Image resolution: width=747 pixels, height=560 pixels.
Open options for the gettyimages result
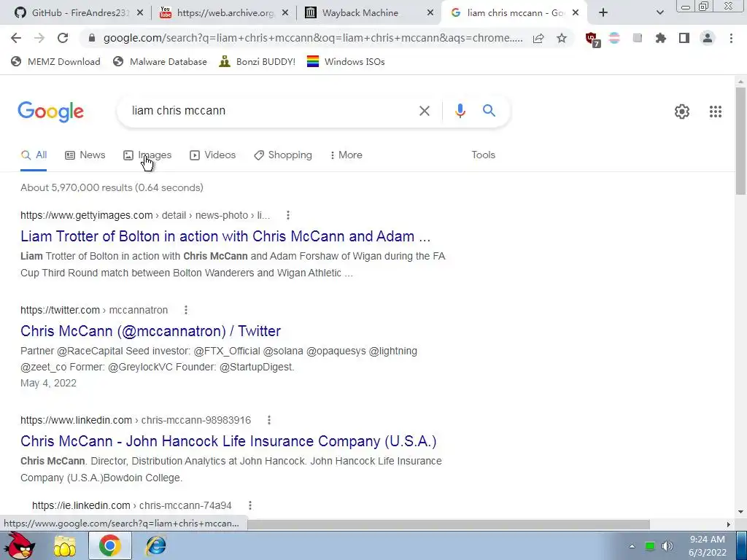tap(287, 215)
